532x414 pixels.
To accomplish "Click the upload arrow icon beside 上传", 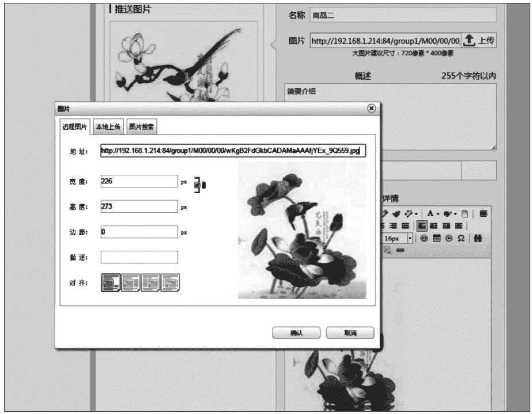I will click(469, 40).
